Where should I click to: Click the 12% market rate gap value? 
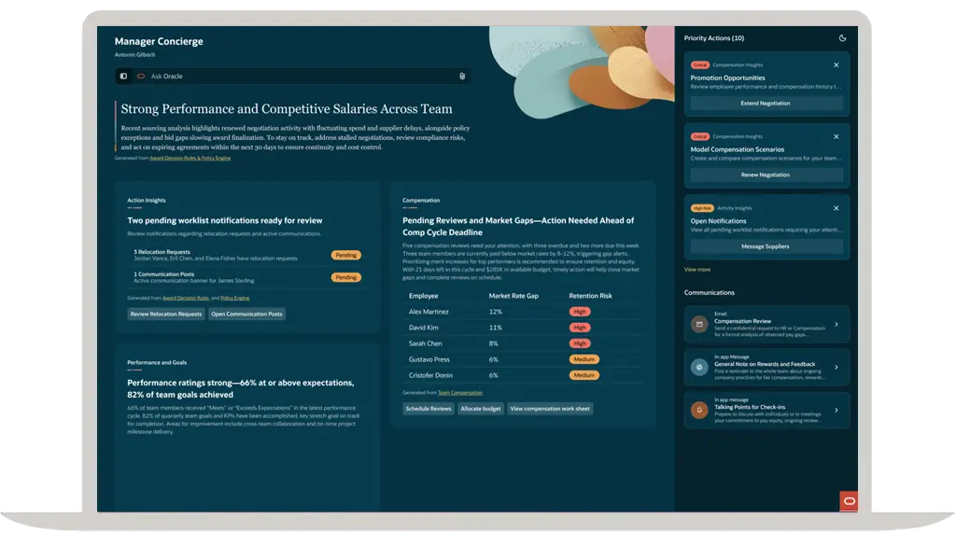click(495, 312)
